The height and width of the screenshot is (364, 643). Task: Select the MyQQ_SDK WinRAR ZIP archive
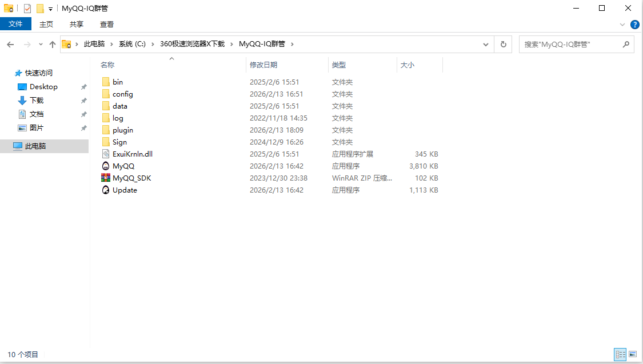click(131, 178)
